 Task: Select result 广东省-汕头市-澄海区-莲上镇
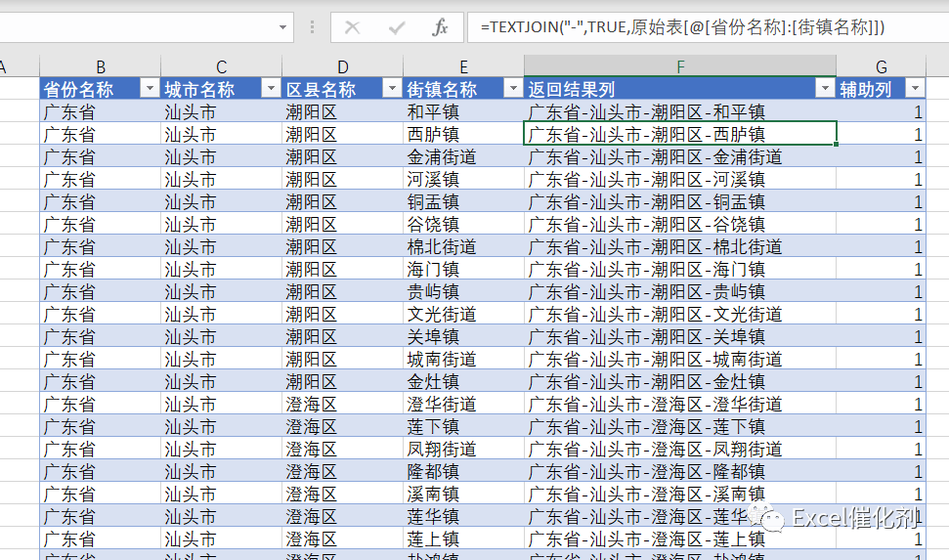click(680, 538)
